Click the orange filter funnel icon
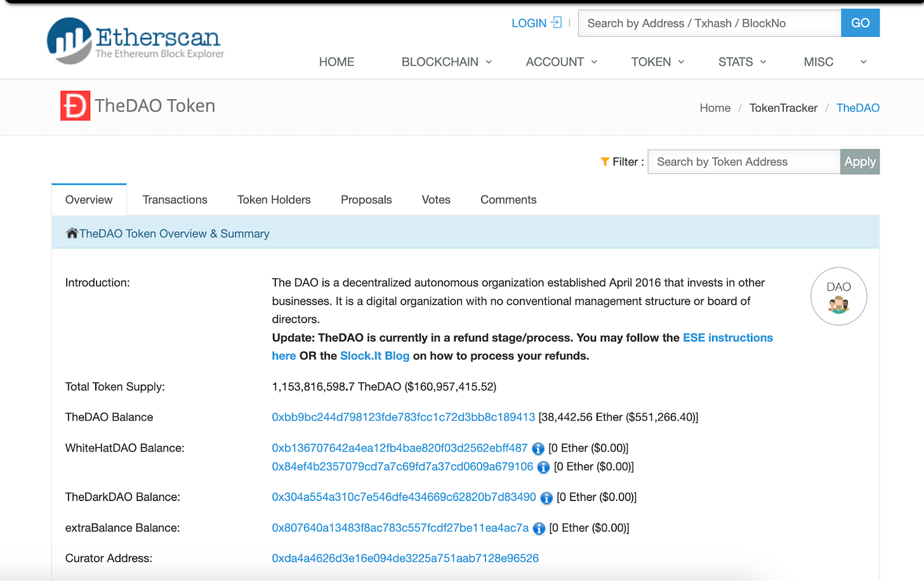Image resolution: width=924 pixels, height=581 pixels. pos(605,162)
